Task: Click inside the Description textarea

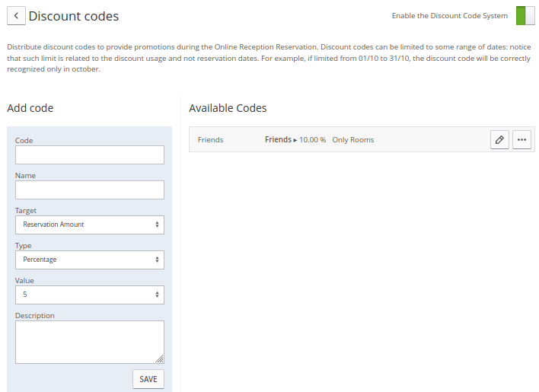Action: point(90,342)
